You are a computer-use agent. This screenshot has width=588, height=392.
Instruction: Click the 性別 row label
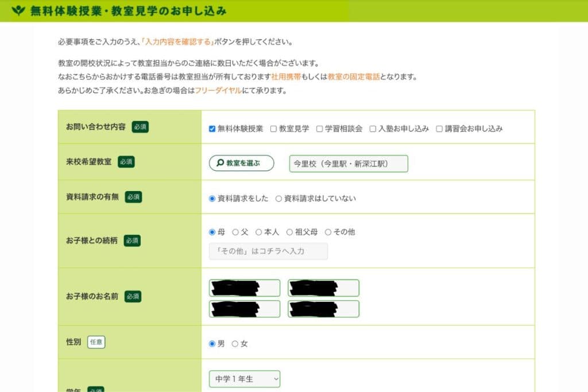73,342
